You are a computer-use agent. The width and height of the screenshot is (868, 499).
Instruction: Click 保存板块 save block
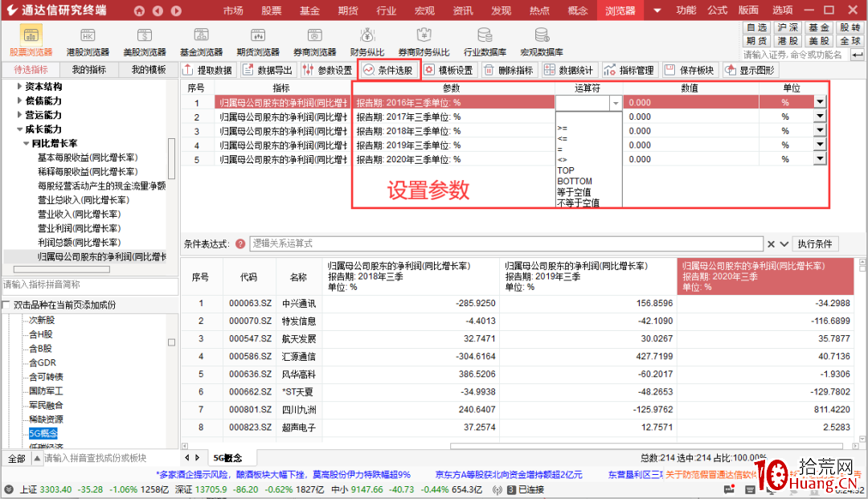690,70
